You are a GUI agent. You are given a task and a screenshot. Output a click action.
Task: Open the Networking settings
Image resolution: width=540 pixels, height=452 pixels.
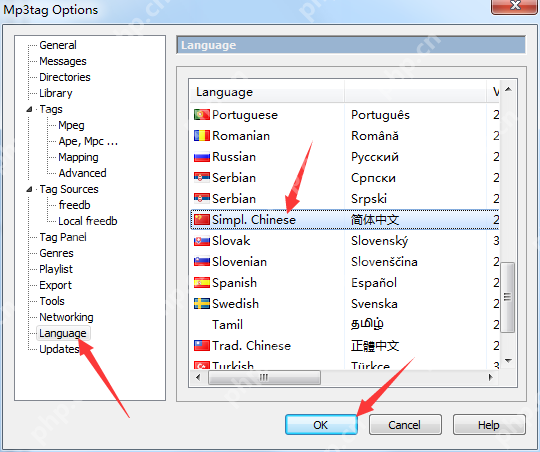[x=66, y=317]
